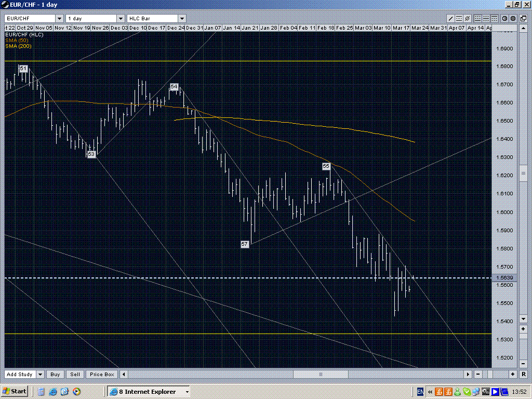The width and height of the screenshot is (532, 399).
Task: Select the horizontal channel lines tool
Action: click(459, 18)
